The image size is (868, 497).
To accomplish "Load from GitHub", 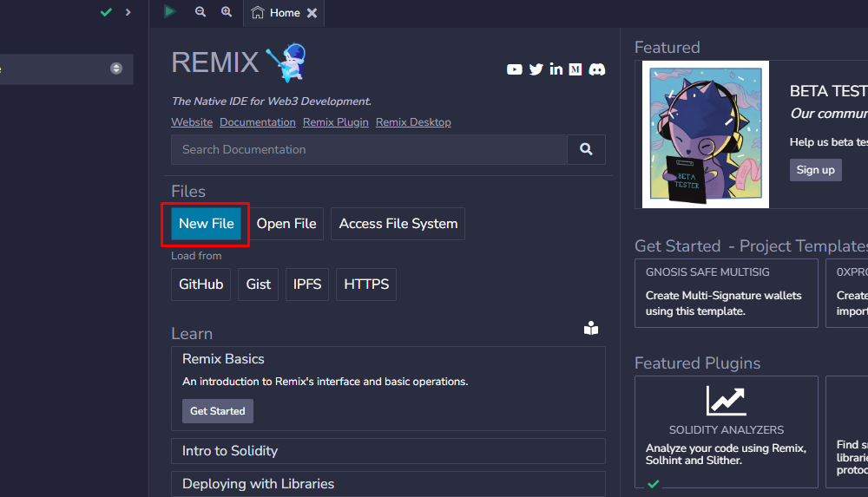I will (201, 284).
